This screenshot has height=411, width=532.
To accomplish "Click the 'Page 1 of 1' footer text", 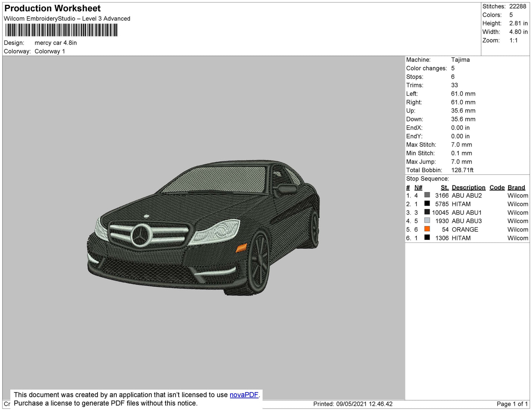I will coord(512,404).
